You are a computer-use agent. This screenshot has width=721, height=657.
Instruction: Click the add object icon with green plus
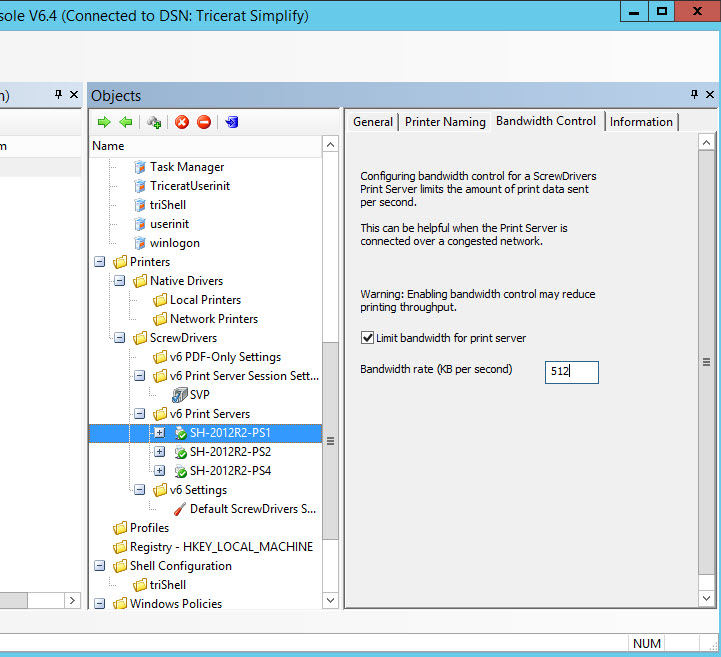click(x=154, y=122)
